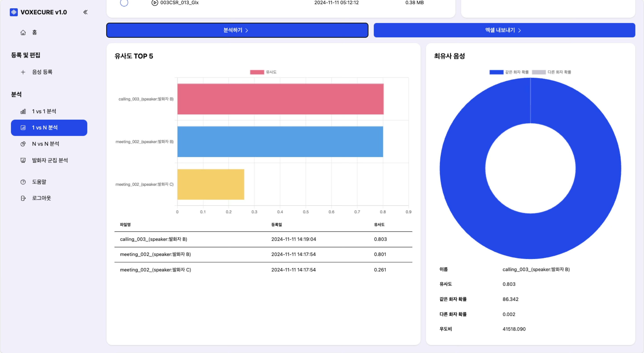The width and height of the screenshot is (644, 353).
Task: Click the 도움말 question mark icon
Action: tap(23, 182)
